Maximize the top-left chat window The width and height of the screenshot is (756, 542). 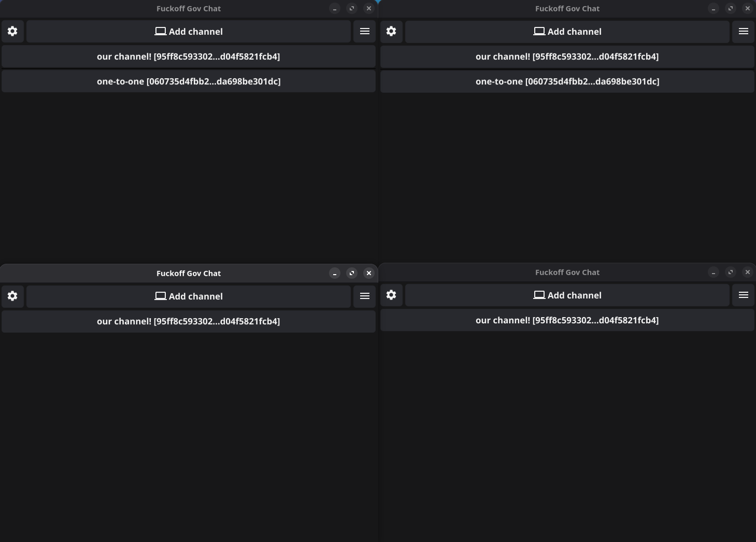(352, 8)
